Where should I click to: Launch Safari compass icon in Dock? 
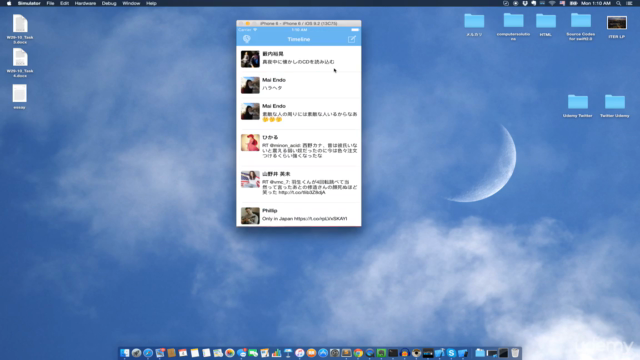click(148, 353)
